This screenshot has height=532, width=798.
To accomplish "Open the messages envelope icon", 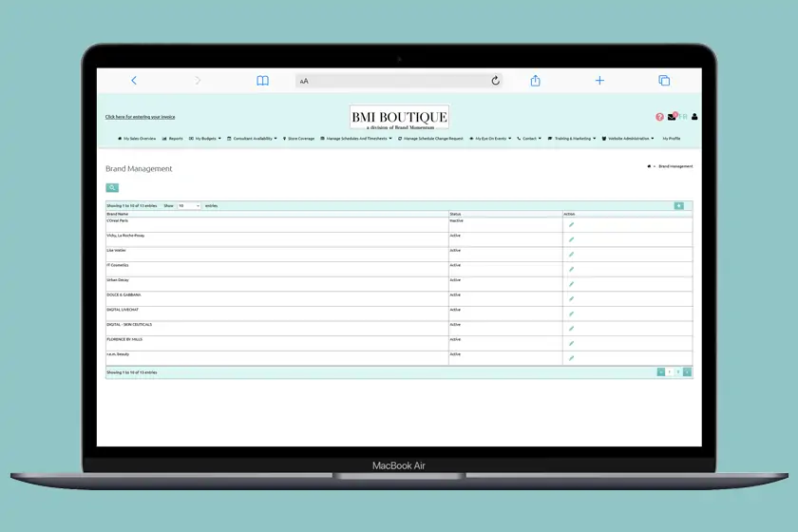I will pos(672,117).
